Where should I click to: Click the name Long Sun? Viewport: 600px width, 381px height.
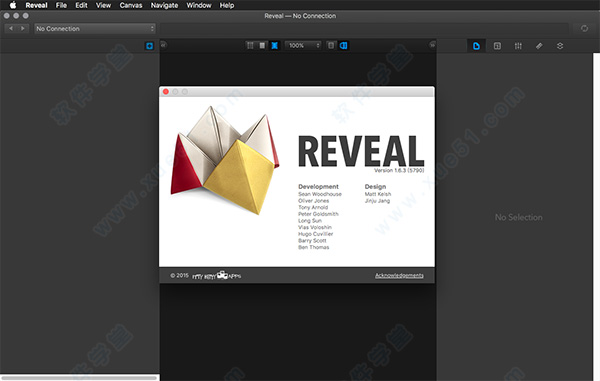point(310,221)
